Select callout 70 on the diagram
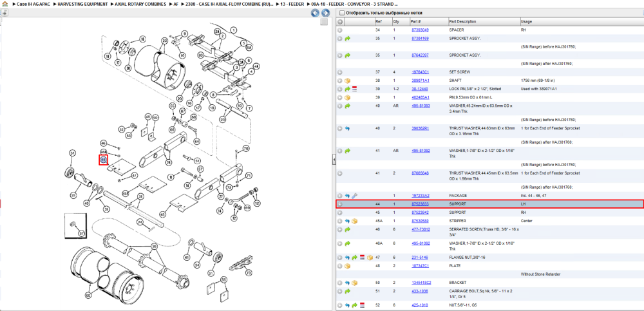Viewport: 644px width, 311px height. pos(246,148)
